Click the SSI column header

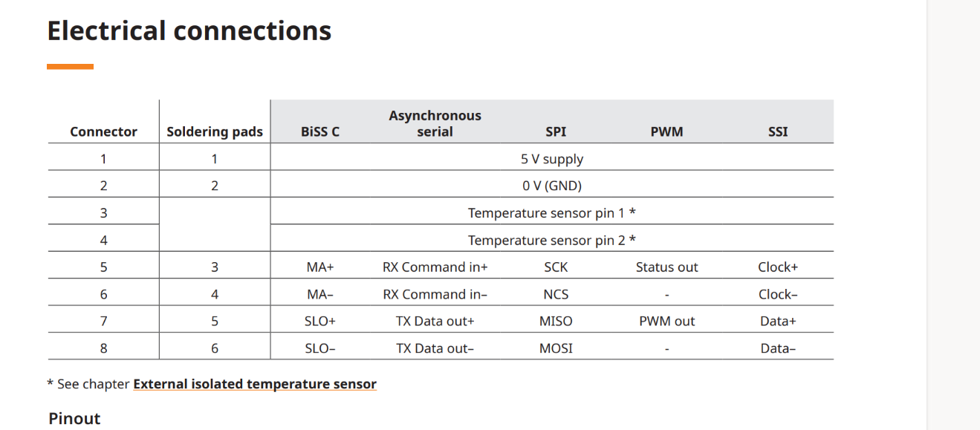click(778, 131)
